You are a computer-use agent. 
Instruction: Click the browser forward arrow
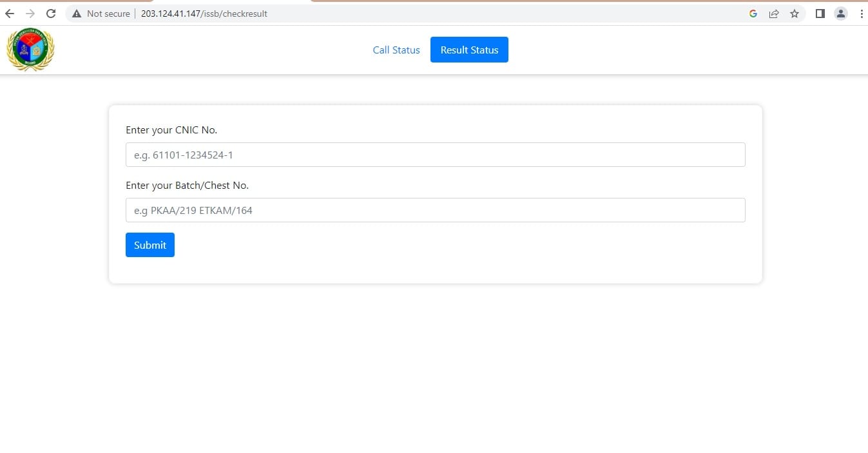pos(30,14)
